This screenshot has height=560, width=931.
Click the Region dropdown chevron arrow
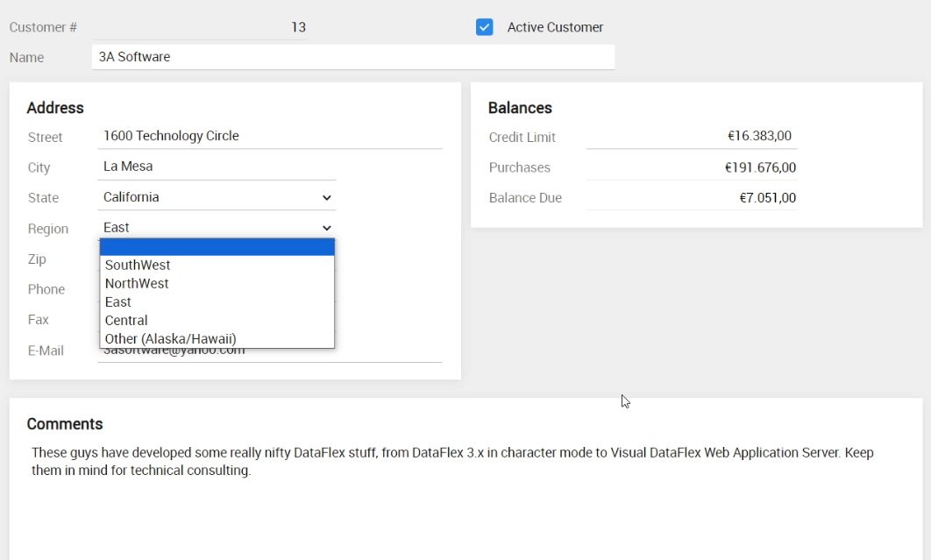tap(327, 228)
